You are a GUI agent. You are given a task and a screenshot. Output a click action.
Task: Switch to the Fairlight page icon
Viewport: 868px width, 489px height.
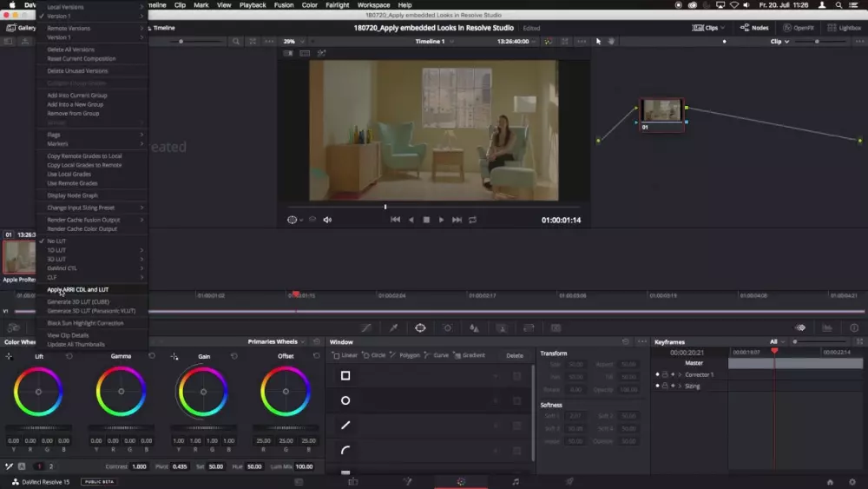(x=516, y=481)
